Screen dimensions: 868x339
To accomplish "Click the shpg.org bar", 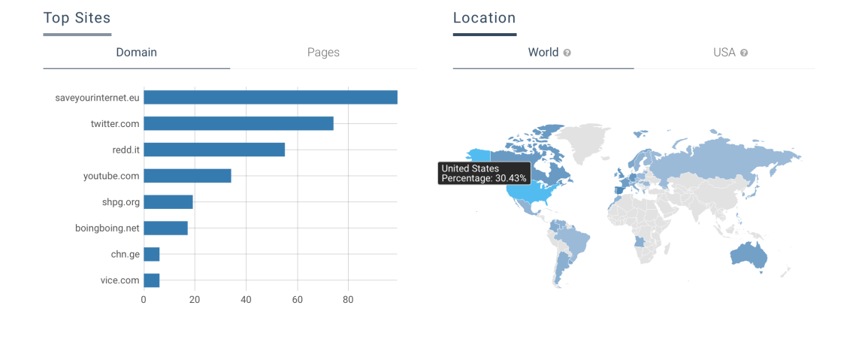I will [x=168, y=201].
